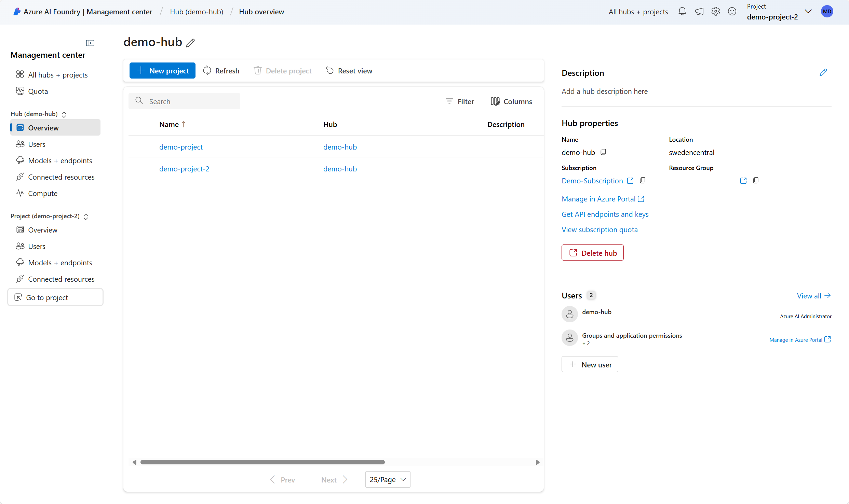
Task: Click the Azure AI Foundry logo
Action: tap(17, 12)
